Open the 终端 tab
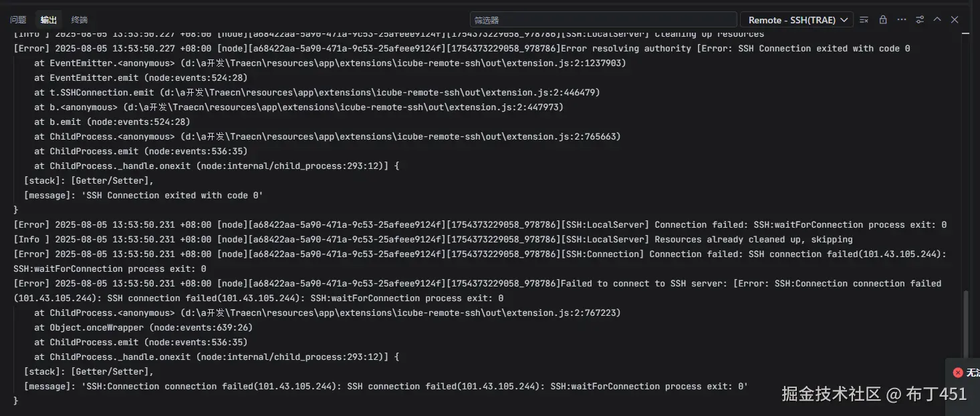This screenshot has height=416, width=980. coord(80,20)
